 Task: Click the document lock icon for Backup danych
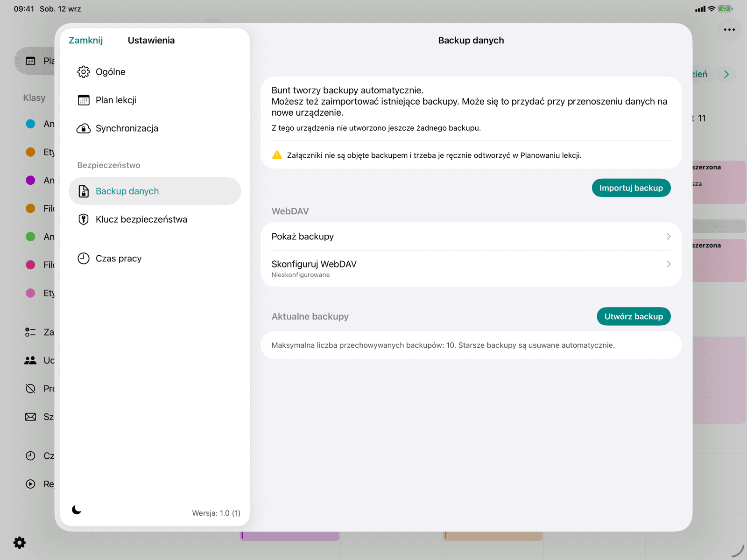84,191
